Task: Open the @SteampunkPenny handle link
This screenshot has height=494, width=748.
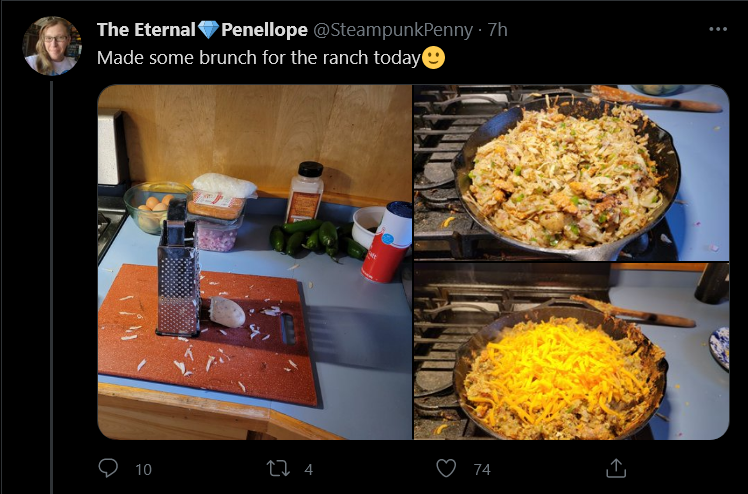Action: (393, 30)
